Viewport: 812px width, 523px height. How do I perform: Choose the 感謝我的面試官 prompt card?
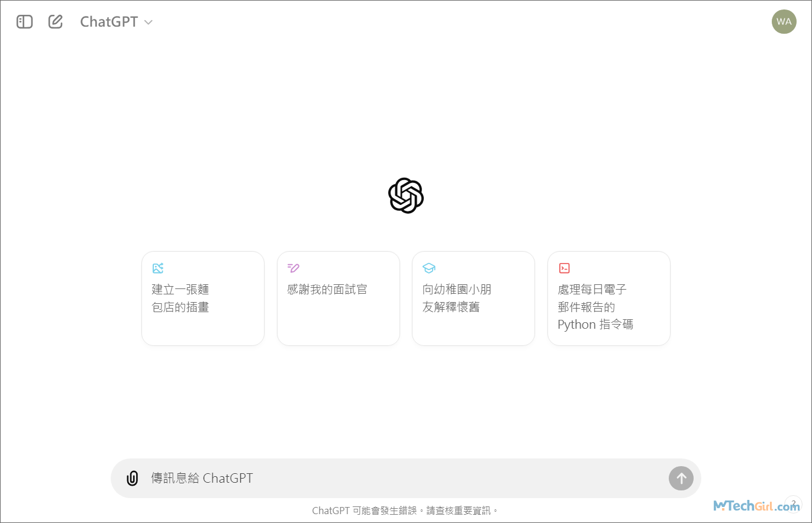click(338, 305)
